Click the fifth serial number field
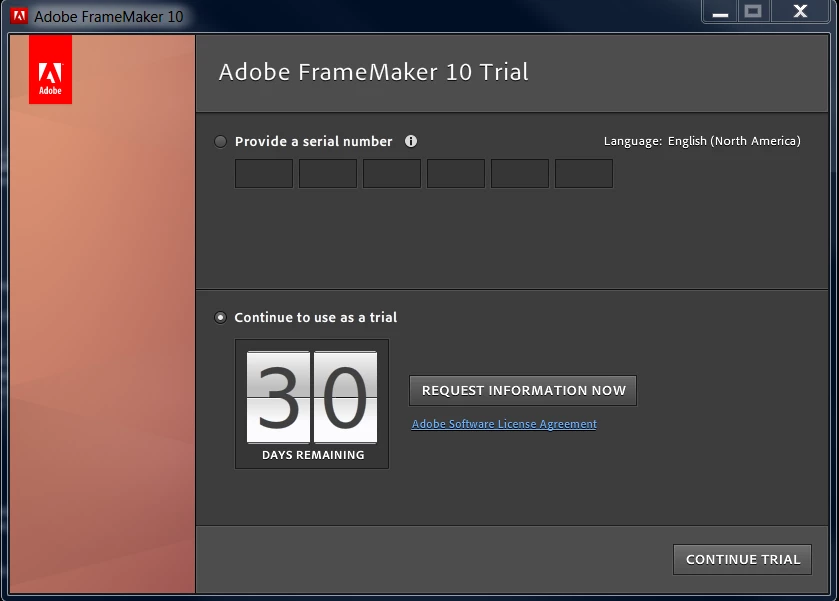This screenshot has width=839, height=601. [520, 173]
